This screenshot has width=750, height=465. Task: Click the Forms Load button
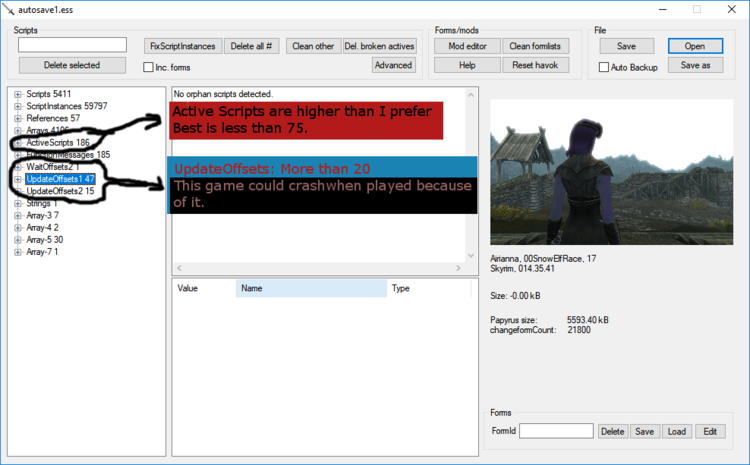[677, 432]
